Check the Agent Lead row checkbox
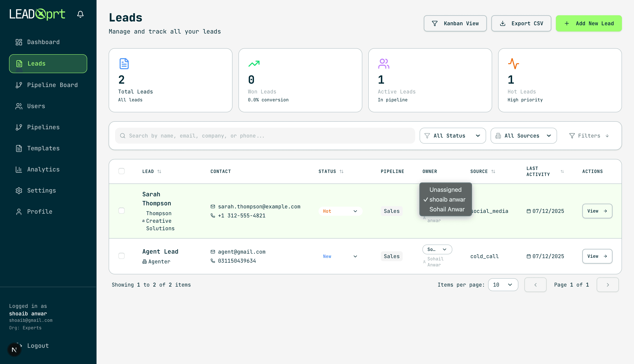The height and width of the screenshot is (364, 634). tap(122, 256)
